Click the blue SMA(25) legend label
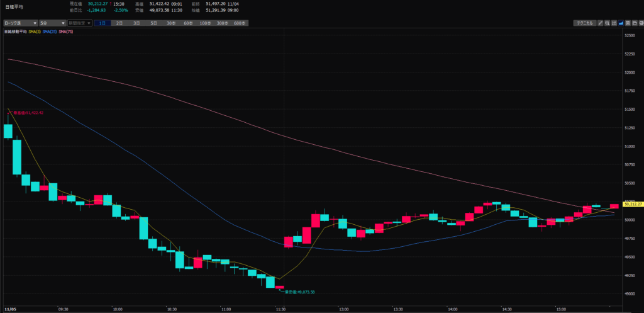 tap(50, 31)
